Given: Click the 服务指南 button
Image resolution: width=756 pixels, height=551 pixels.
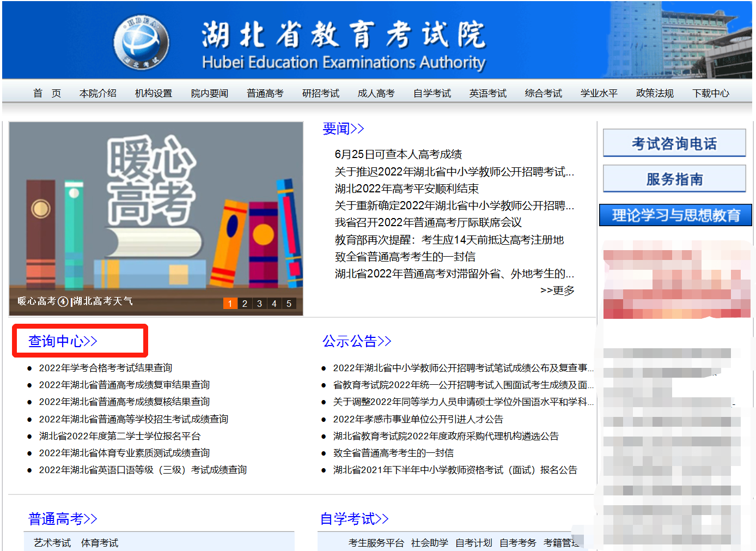Looking at the screenshot, I should click(674, 179).
